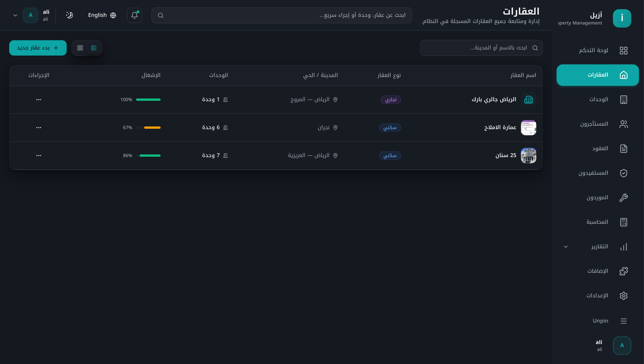644x364 pixels.
Task: Click the بدء عقار جديد button
Action: pyautogui.click(x=38, y=48)
